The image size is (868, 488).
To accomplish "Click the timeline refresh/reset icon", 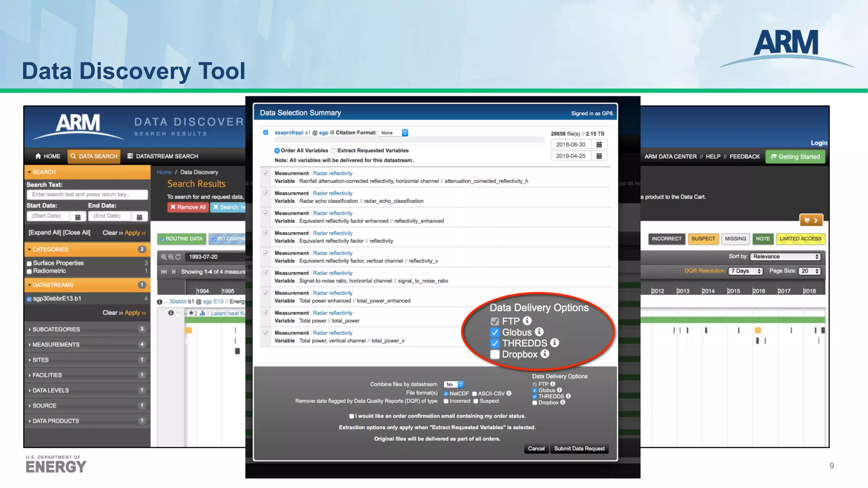I will (x=178, y=257).
